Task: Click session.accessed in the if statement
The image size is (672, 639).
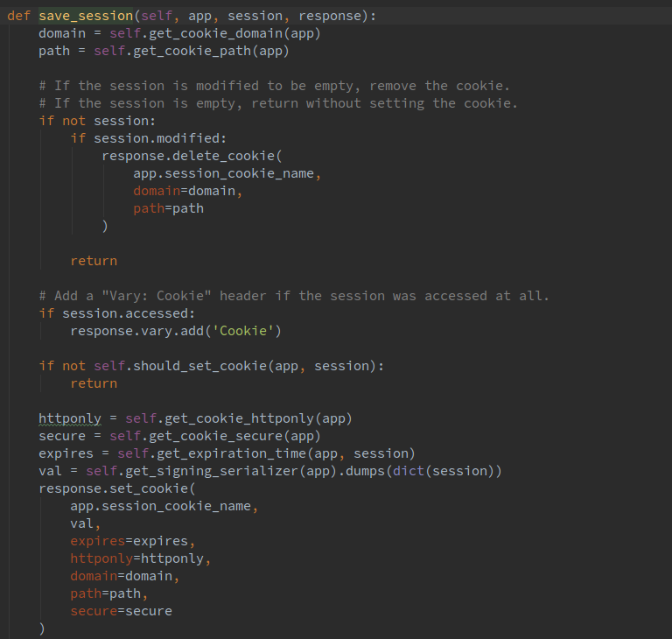Action: coord(125,313)
